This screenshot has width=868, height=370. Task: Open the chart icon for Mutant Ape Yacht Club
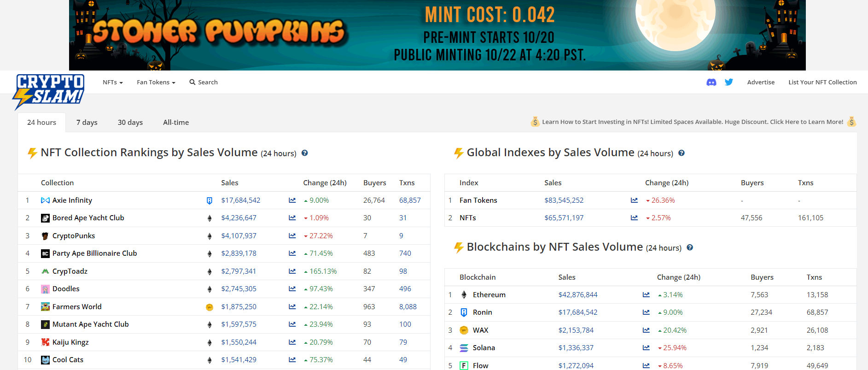coord(292,324)
